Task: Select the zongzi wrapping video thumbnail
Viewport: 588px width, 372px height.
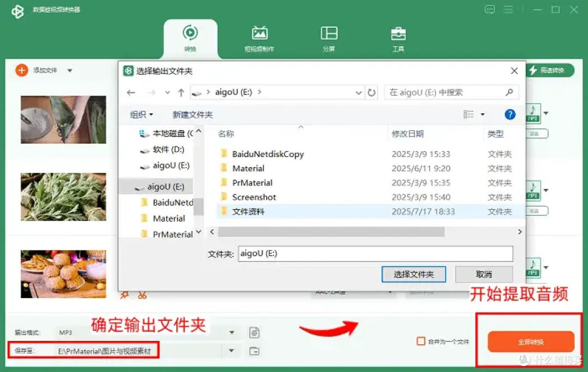Action: click(63, 120)
